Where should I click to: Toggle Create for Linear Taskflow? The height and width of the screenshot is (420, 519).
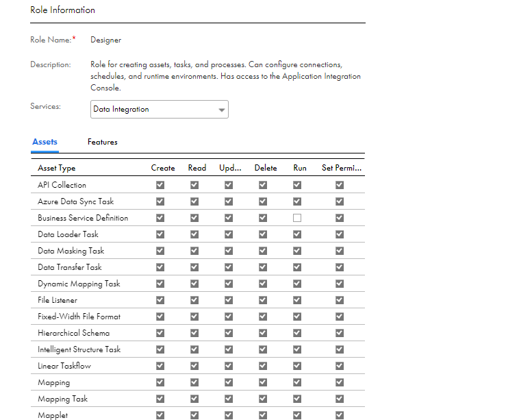[160, 366]
